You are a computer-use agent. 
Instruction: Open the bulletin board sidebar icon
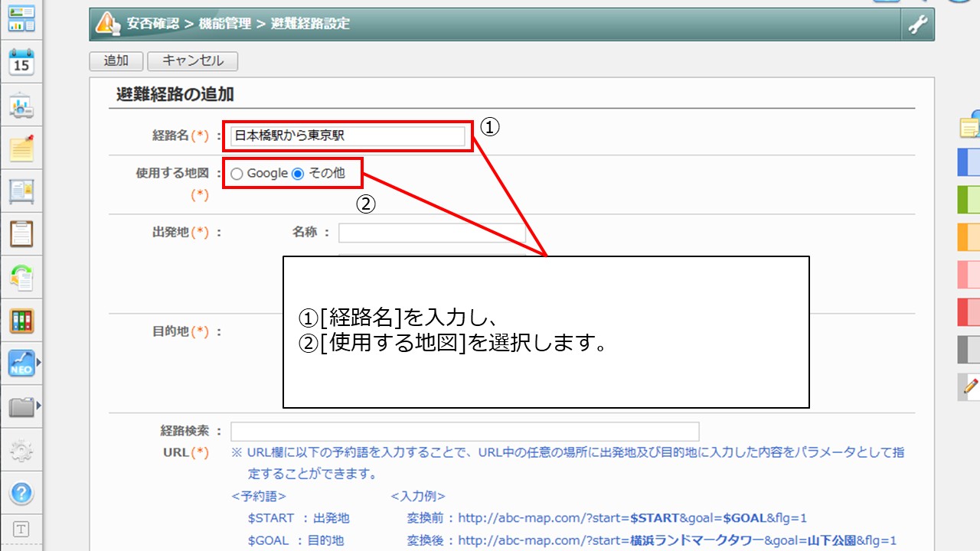[x=21, y=191]
